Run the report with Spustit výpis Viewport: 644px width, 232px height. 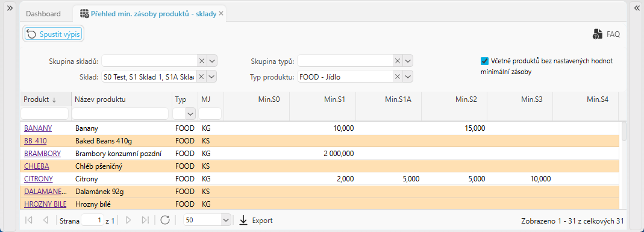tap(54, 34)
